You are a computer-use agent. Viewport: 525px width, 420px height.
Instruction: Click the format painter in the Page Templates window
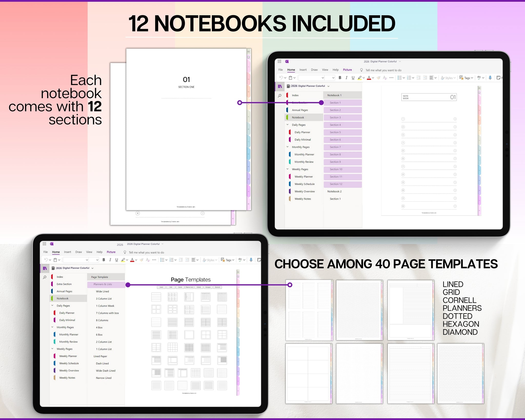(142, 260)
